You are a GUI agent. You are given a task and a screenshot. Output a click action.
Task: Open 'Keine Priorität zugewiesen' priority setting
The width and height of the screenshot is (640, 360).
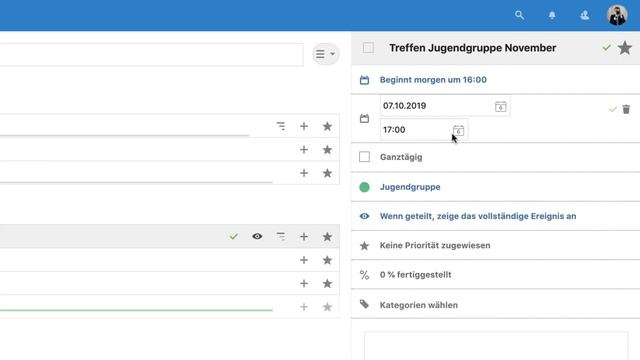click(x=435, y=245)
